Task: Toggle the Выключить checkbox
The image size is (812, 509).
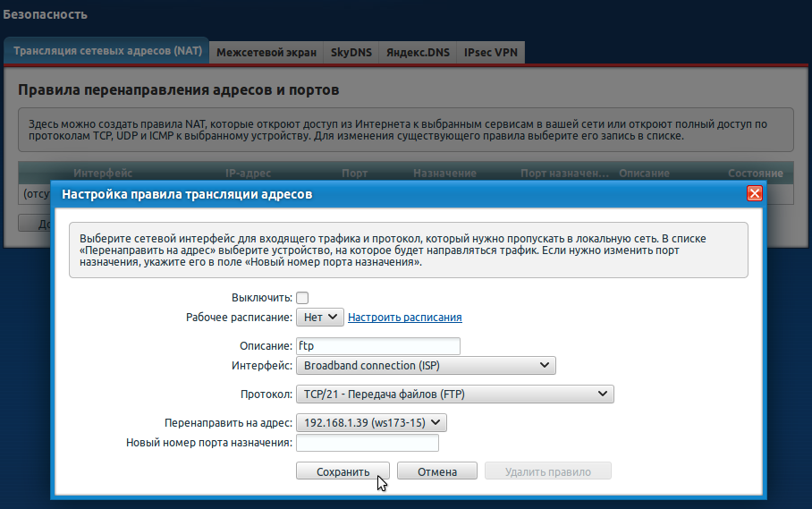Action: (x=302, y=298)
